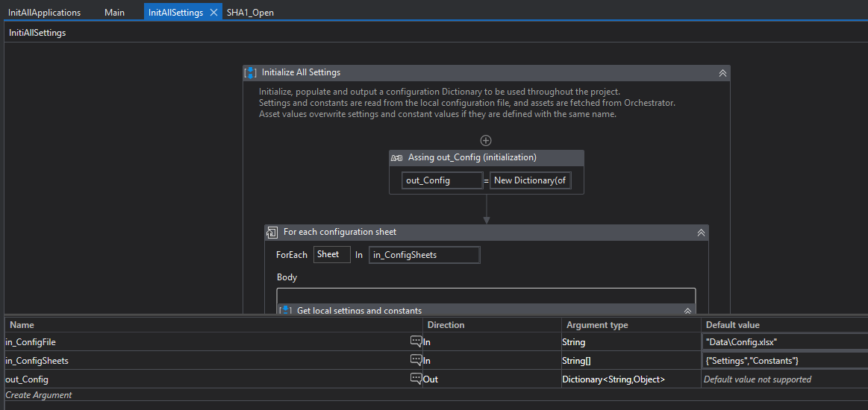This screenshot has width=868, height=410.
Task: Click the Assign activity icon
Action: point(397,158)
